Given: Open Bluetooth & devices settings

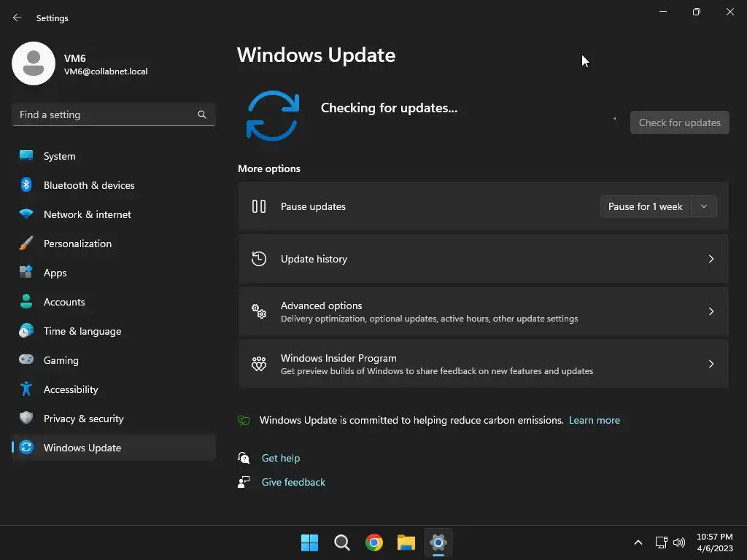Looking at the screenshot, I should tap(113, 185).
